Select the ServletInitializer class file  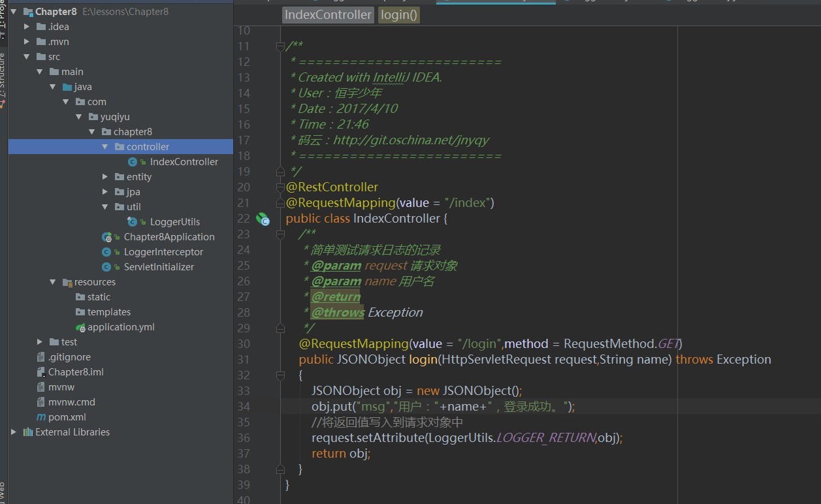tap(159, 267)
